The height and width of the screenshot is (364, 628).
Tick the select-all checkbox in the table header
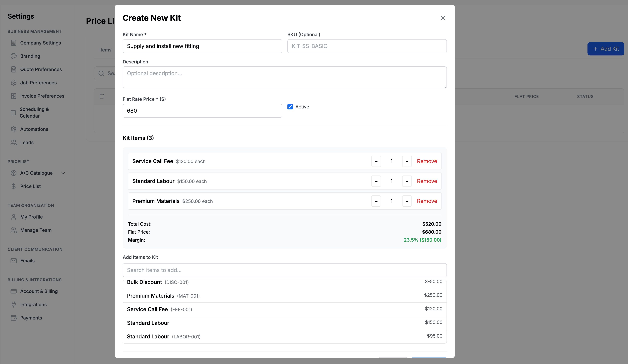pyautogui.click(x=101, y=96)
